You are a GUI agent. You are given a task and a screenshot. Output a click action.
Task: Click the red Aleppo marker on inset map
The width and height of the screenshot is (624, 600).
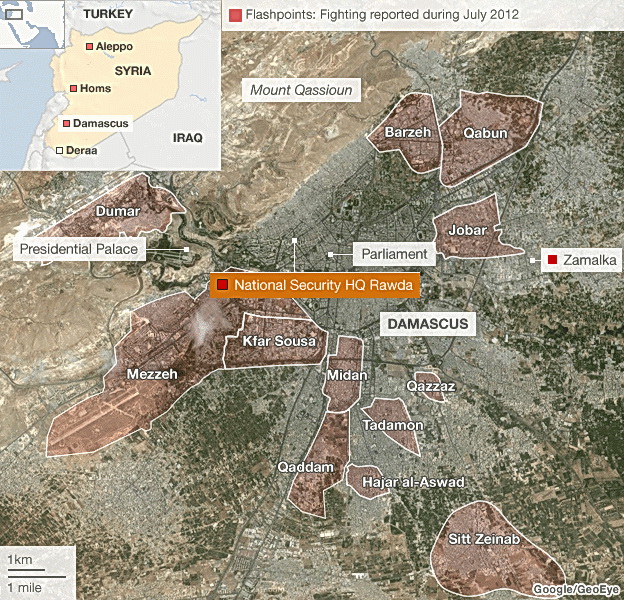(x=90, y=47)
